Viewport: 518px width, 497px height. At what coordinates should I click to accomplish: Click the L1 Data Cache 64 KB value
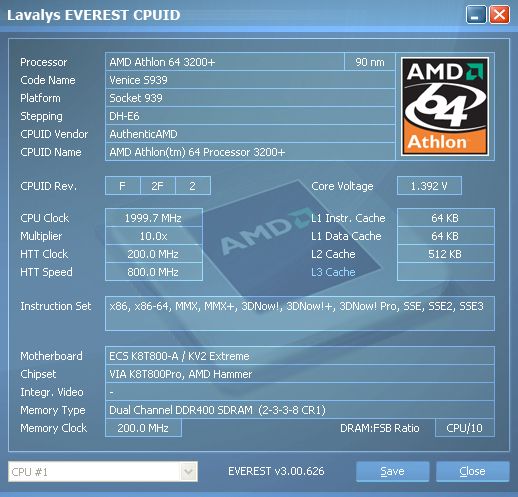point(446,236)
